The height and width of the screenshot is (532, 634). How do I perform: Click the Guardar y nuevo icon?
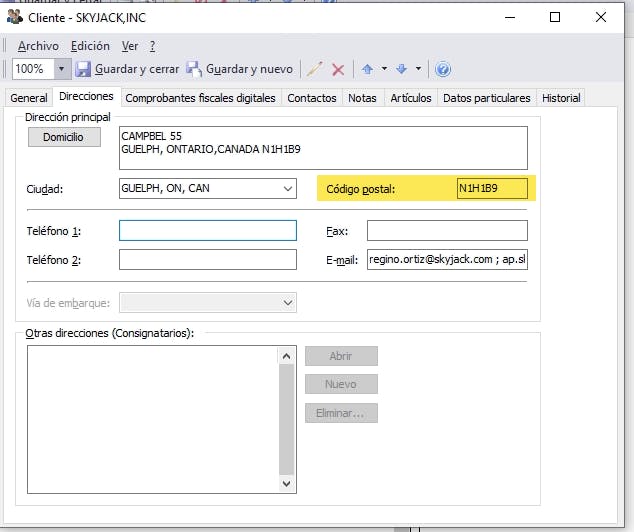[193, 69]
